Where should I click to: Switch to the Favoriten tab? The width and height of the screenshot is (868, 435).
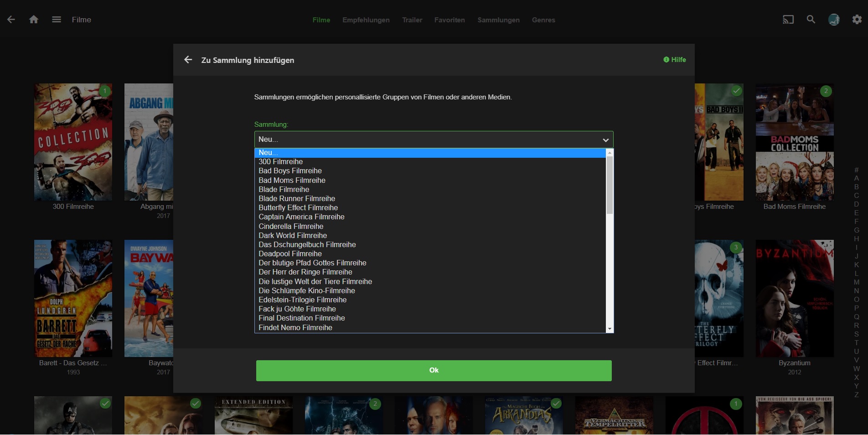(x=449, y=20)
